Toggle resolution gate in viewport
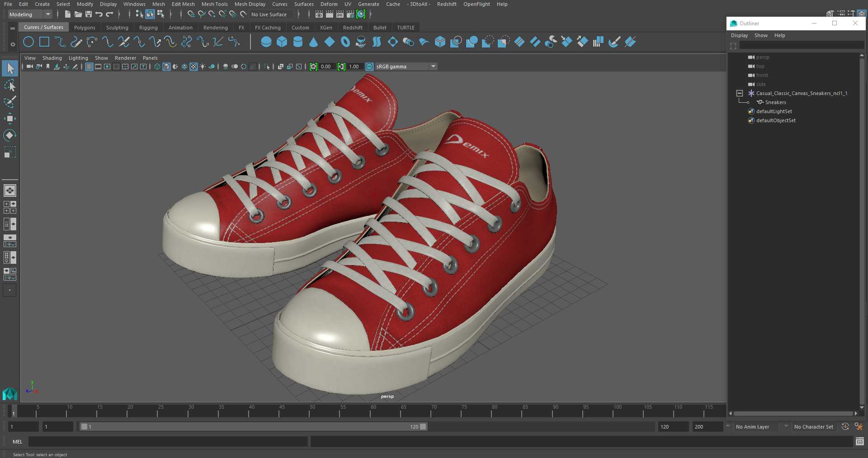868x458 pixels. (107, 67)
